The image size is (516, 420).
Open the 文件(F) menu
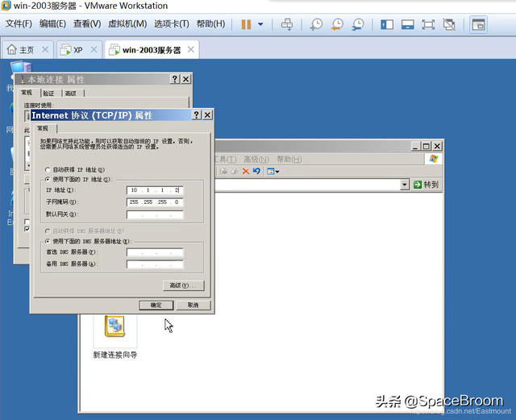(19, 23)
